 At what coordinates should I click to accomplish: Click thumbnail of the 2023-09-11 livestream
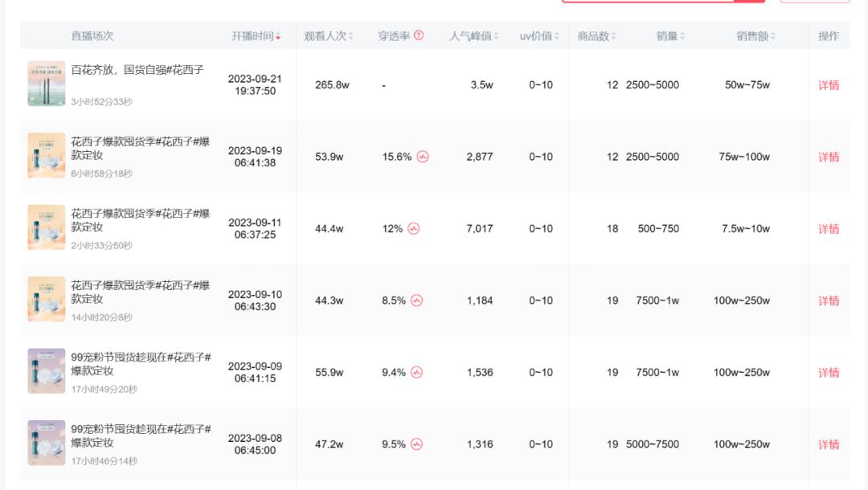[x=47, y=227]
